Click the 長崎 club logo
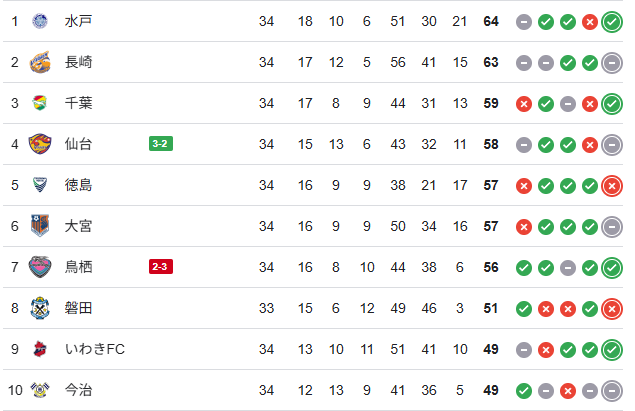 pos(40,62)
